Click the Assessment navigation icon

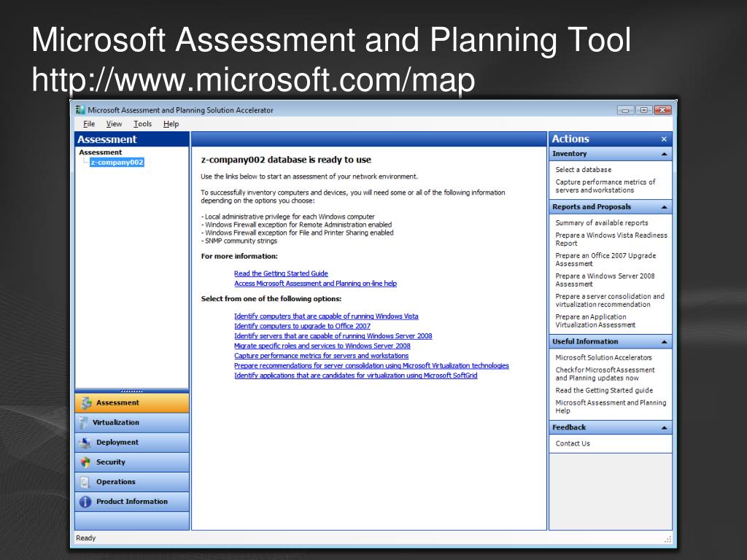86,402
